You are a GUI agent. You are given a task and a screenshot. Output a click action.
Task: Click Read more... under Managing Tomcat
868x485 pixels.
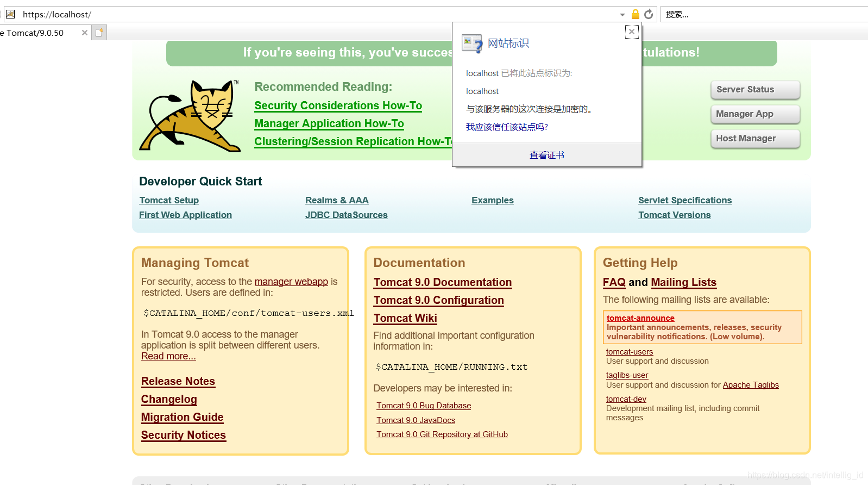coord(168,356)
